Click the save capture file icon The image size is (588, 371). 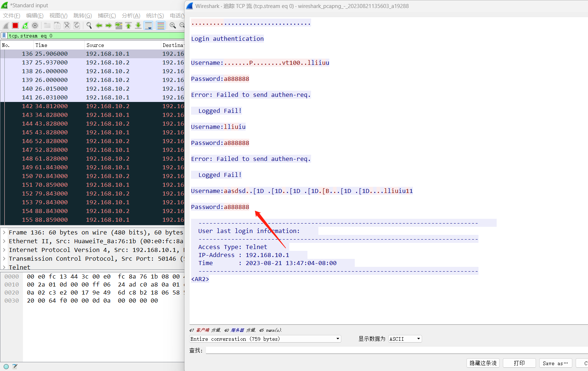(57, 25)
